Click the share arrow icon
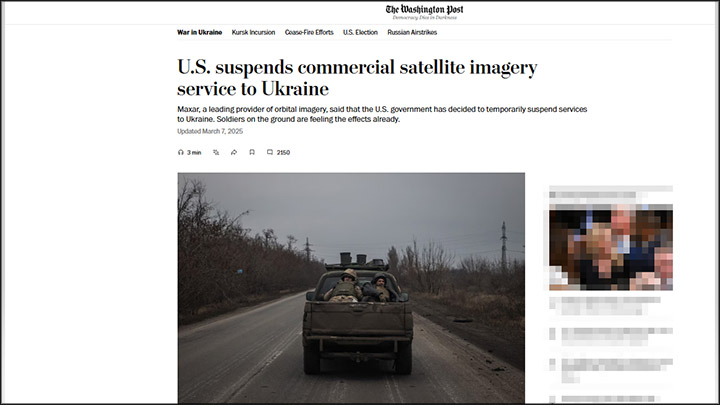 coord(234,152)
